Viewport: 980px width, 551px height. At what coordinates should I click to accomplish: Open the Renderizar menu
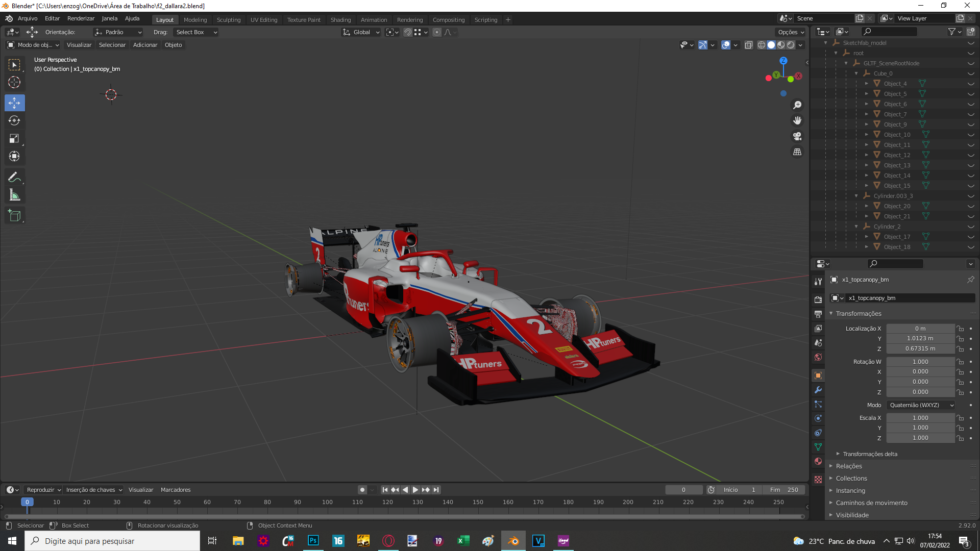[81, 18]
